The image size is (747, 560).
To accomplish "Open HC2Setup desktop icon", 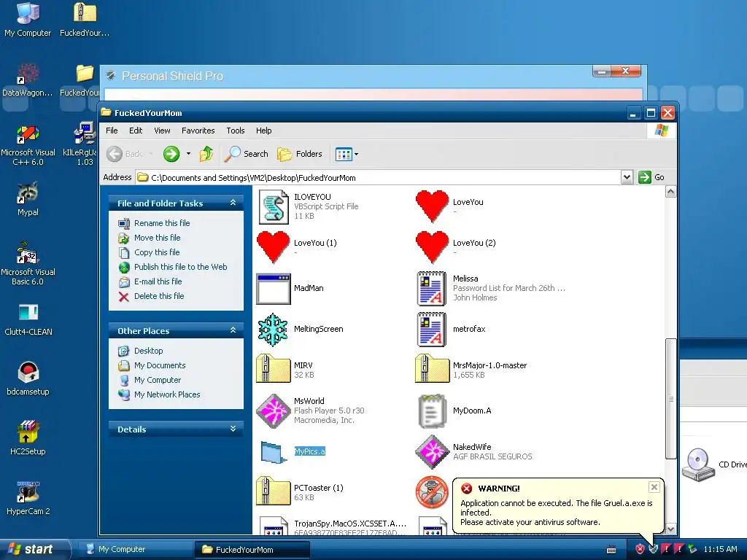I will point(28,438).
